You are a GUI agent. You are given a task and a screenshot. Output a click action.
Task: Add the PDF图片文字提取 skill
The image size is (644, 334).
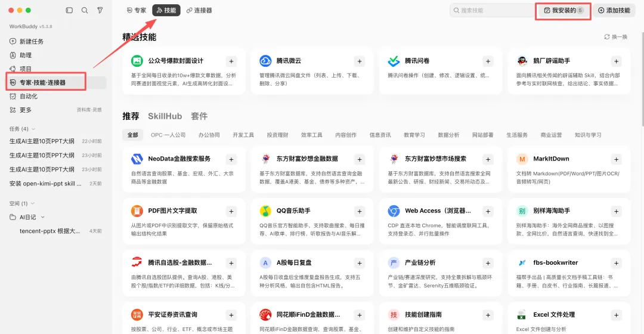pyautogui.click(x=231, y=211)
